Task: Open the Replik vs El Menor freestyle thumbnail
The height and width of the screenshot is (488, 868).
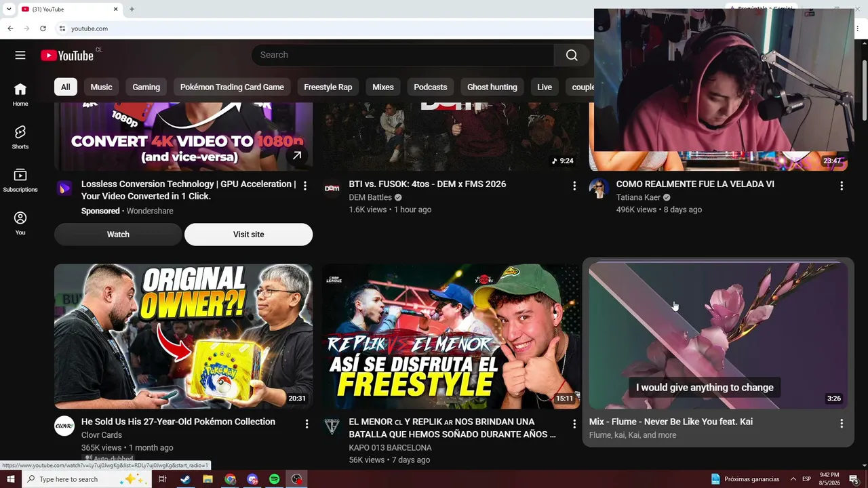Action: pyautogui.click(x=451, y=336)
